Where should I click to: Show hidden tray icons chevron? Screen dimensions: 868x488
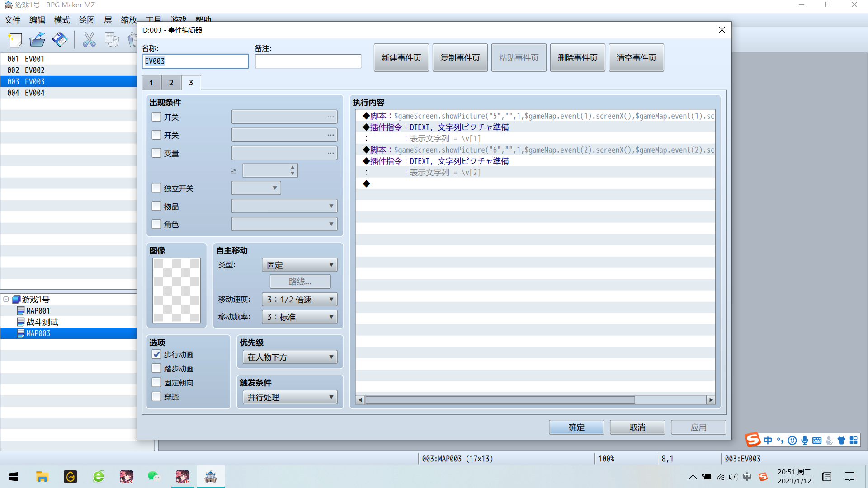coord(693,477)
